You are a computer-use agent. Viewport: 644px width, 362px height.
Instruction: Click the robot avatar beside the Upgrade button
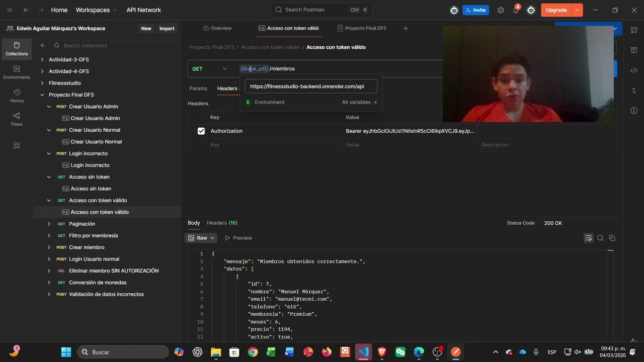[531, 10]
